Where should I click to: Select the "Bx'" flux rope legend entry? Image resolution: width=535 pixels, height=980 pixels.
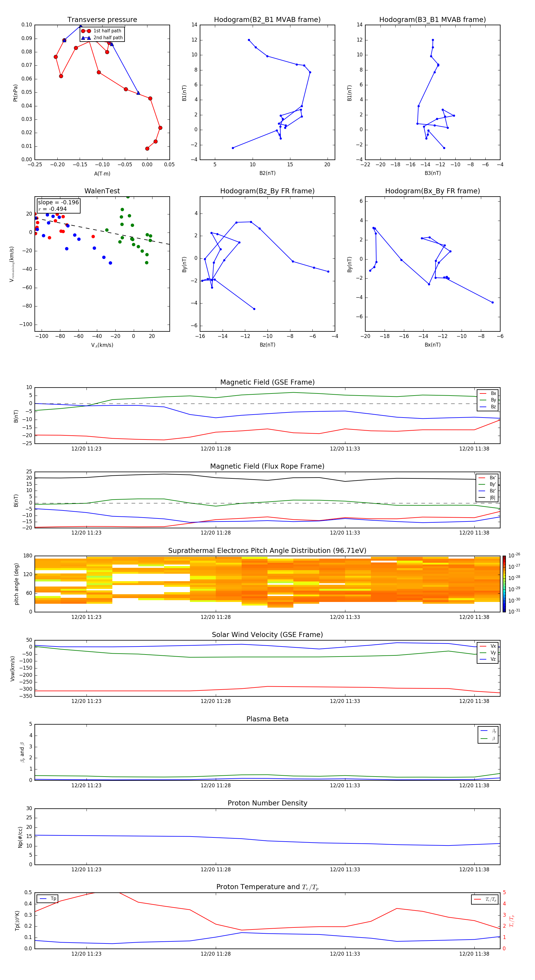click(487, 478)
